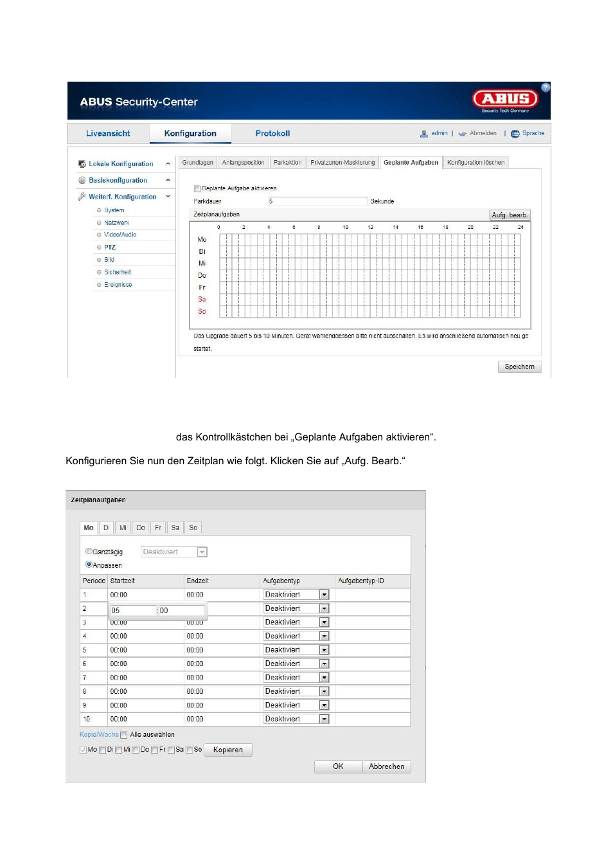Collapse Lokale Konfiguration section chevron
The image size is (613, 868).
(x=168, y=164)
